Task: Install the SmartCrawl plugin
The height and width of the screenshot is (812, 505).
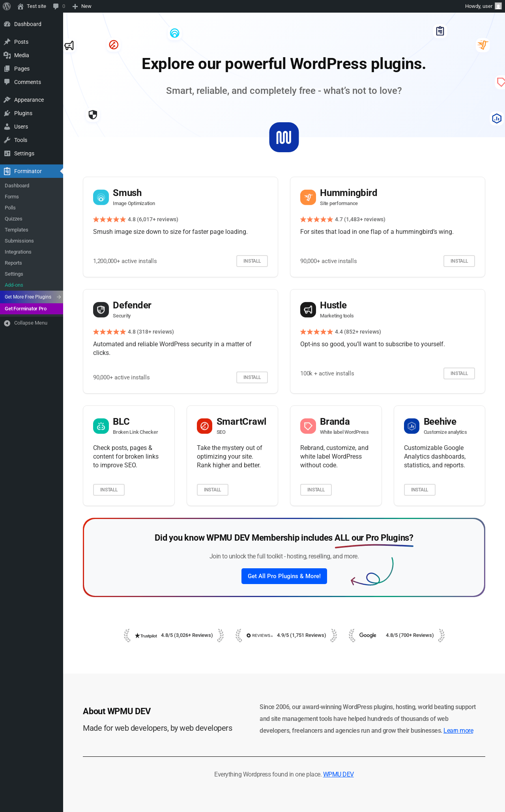Action: pyautogui.click(x=213, y=490)
